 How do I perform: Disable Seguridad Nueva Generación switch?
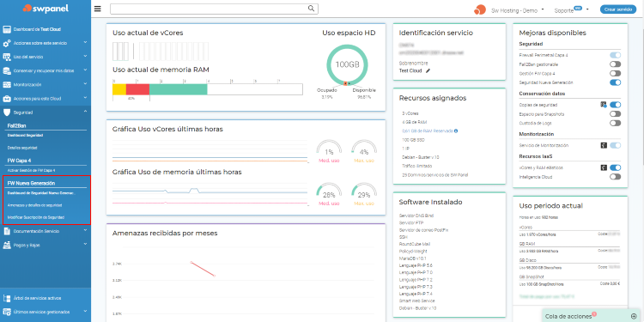click(616, 82)
